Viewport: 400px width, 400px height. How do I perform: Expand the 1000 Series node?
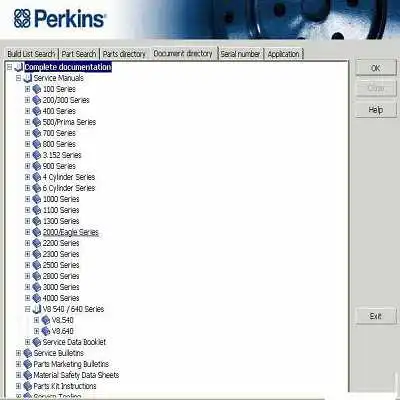point(28,199)
